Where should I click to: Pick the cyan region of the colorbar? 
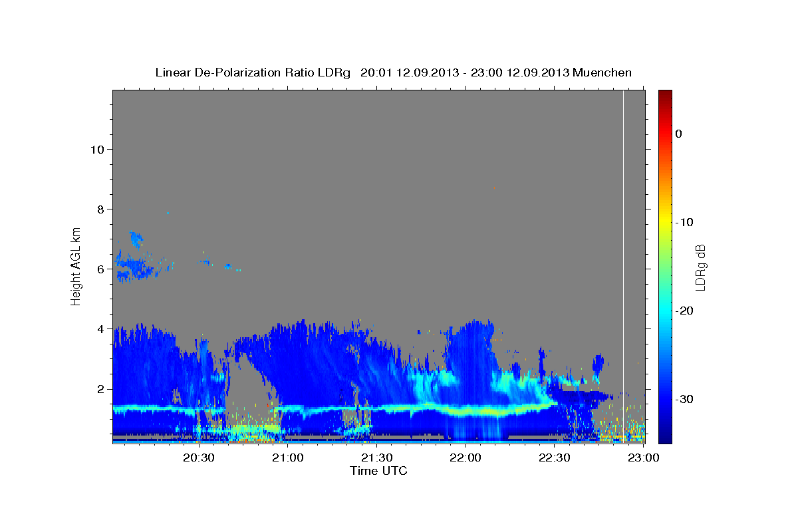pos(665,311)
